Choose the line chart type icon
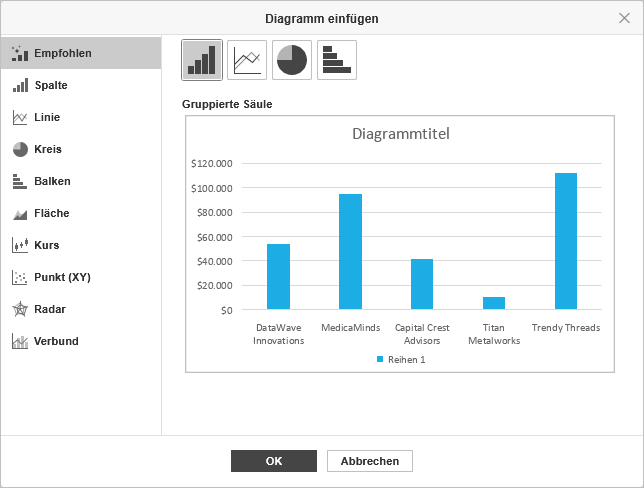Image resolution: width=644 pixels, height=488 pixels. pos(247,60)
